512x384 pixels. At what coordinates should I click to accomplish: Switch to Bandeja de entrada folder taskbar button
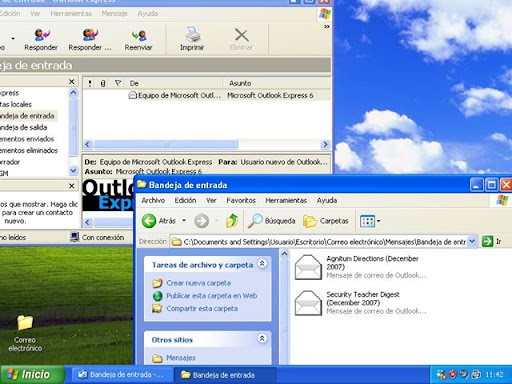(x=225, y=375)
